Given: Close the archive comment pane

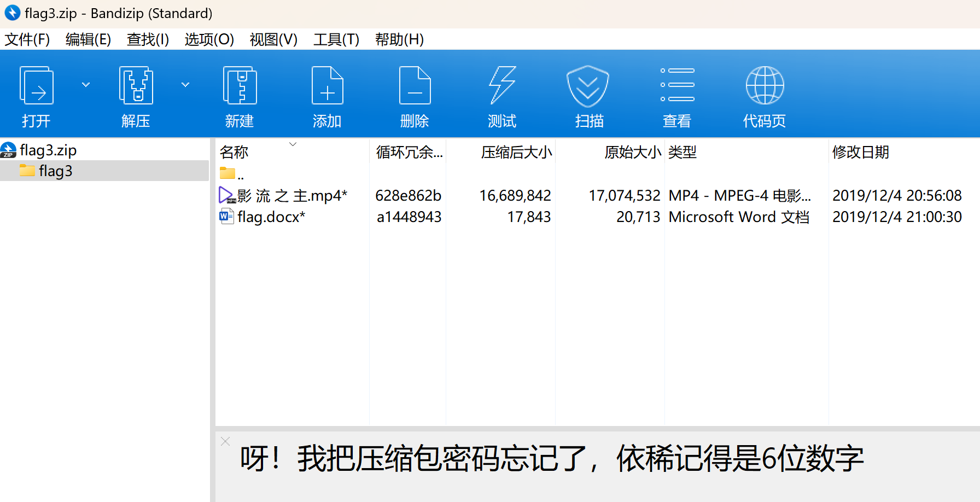Looking at the screenshot, I should pyautogui.click(x=225, y=441).
